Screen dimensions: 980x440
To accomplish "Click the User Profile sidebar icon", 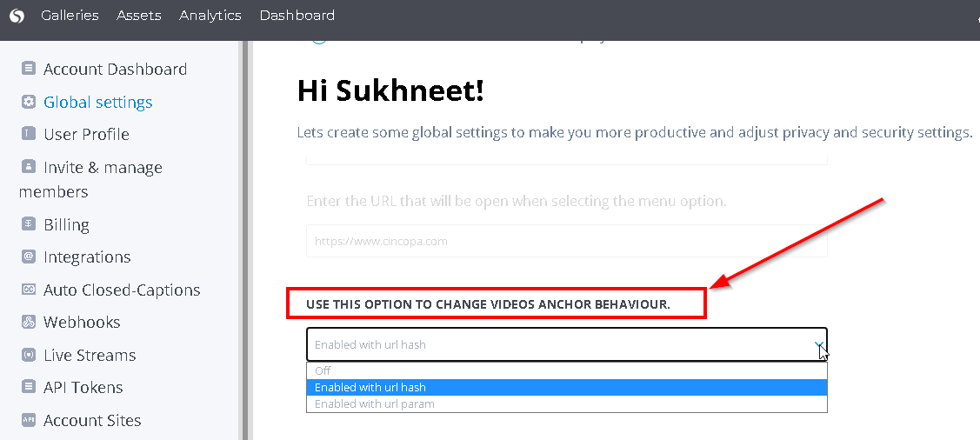I will [x=28, y=133].
